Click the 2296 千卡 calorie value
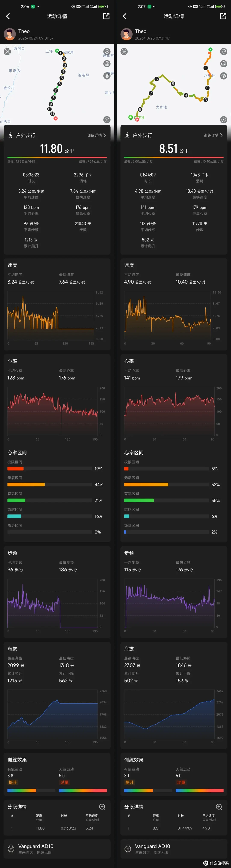Image resolution: width=231 pixels, height=868 pixels. [x=83, y=175]
